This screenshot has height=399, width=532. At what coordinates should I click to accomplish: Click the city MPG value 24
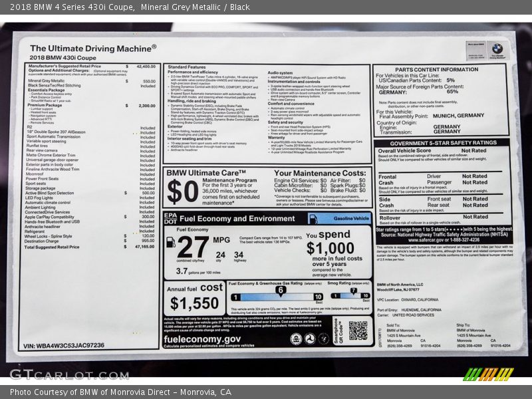[221, 255]
